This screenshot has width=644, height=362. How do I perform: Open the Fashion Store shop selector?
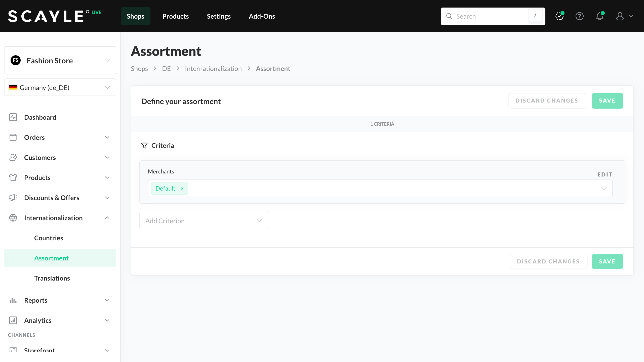coord(60,61)
